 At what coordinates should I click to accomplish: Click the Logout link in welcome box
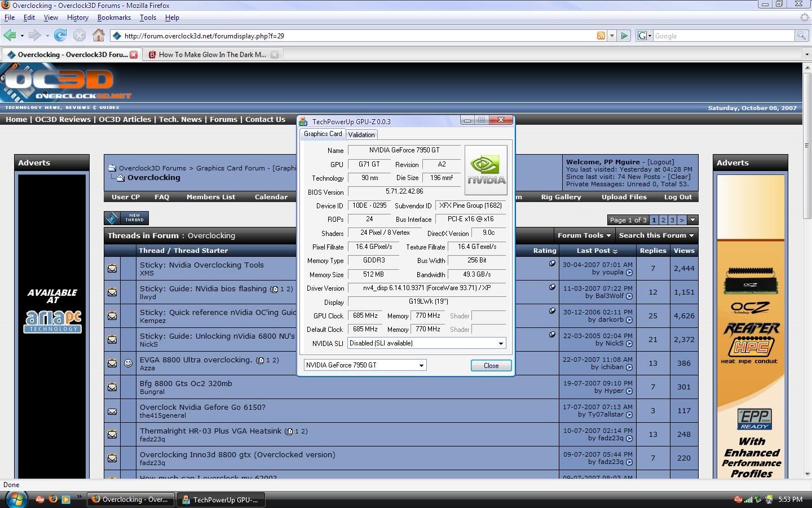pyautogui.click(x=660, y=161)
